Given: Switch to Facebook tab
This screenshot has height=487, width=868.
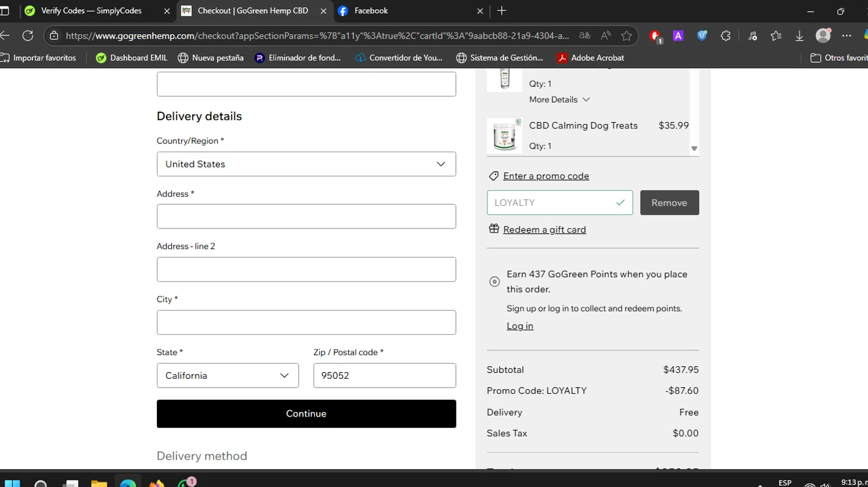Looking at the screenshot, I should point(371,11).
